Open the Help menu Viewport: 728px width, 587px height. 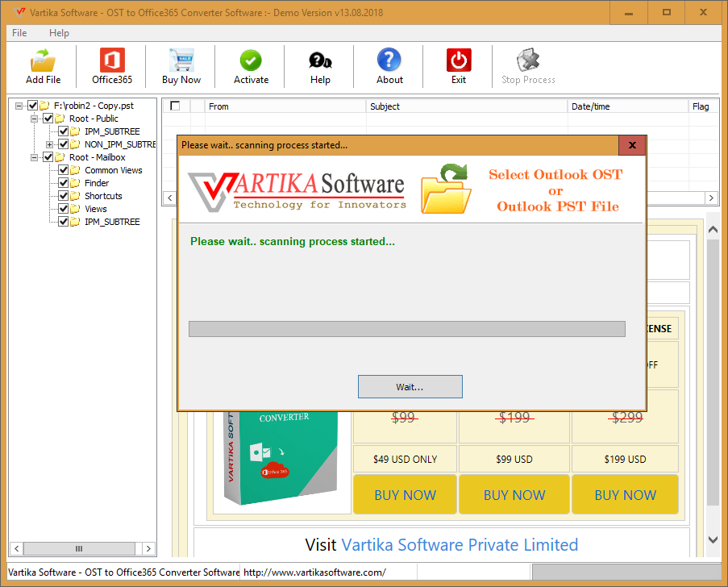(x=59, y=33)
